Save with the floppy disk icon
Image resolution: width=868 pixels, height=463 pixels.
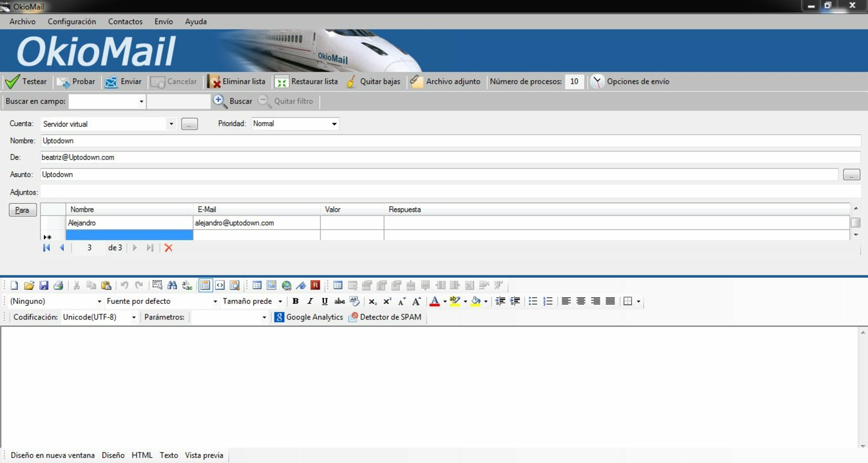click(43, 285)
